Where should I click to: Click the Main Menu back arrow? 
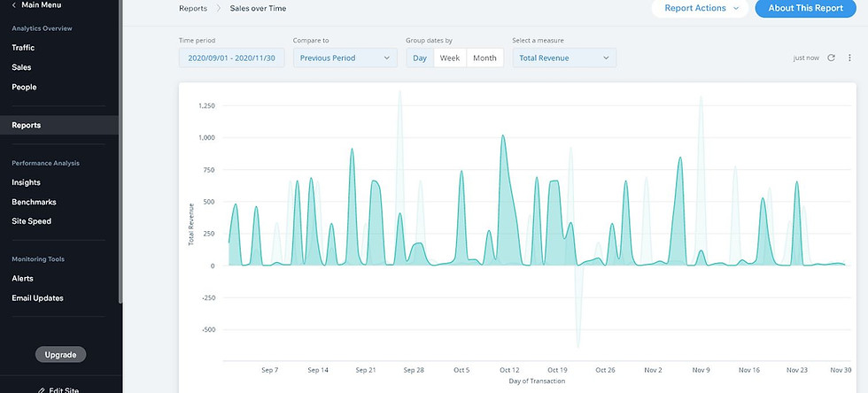click(14, 5)
